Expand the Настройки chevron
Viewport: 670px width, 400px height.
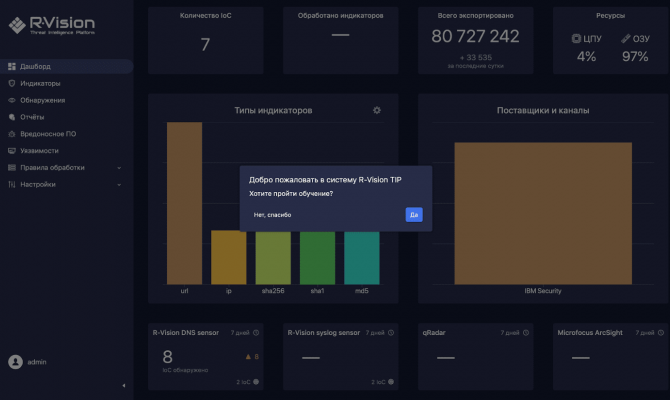119,185
